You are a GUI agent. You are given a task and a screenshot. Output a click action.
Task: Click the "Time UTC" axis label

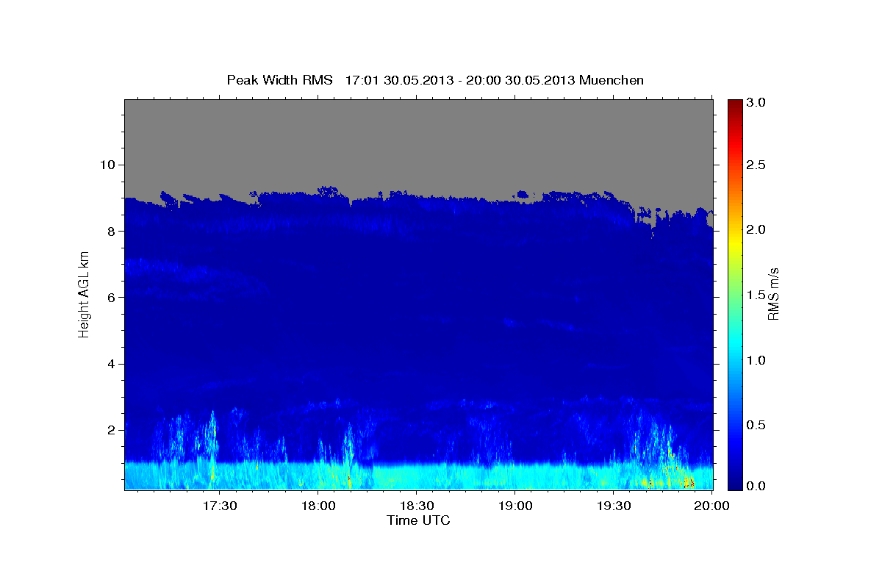[x=418, y=520]
